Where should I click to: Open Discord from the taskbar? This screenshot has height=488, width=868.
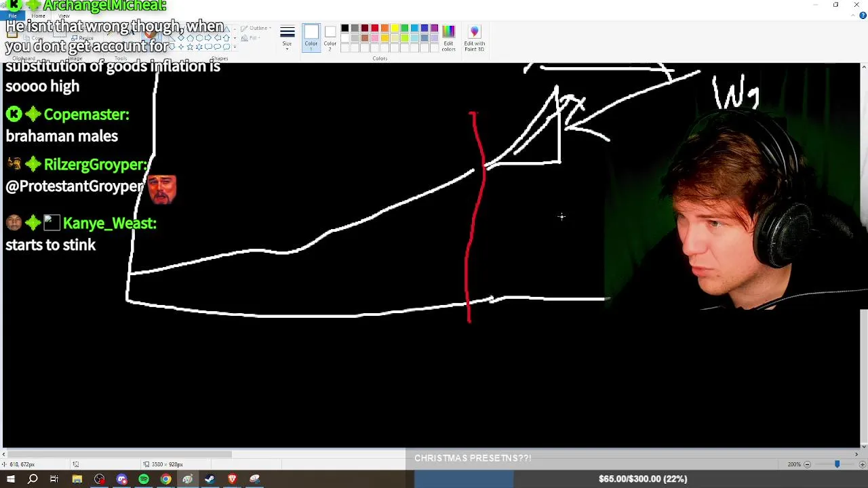pyautogui.click(x=122, y=479)
